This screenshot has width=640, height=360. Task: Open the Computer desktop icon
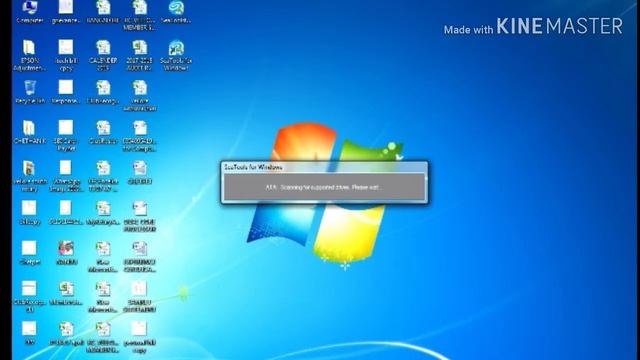tap(29, 11)
